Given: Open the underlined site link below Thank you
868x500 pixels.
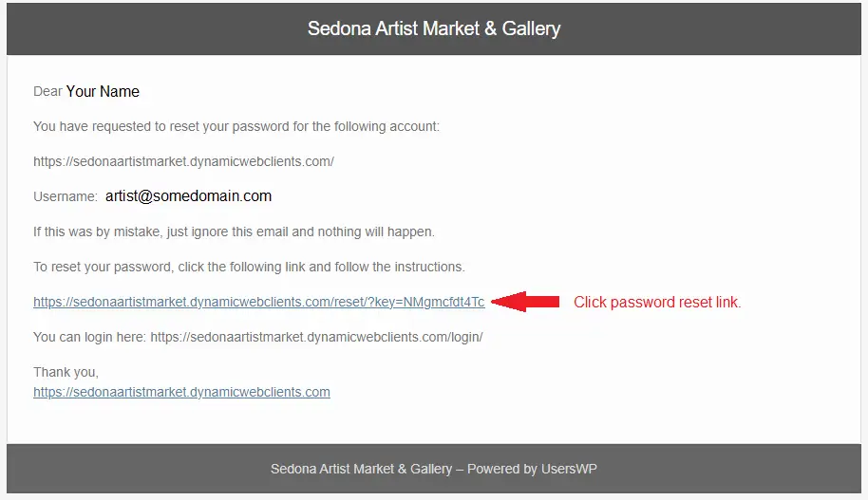Looking at the screenshot, I should coord(181,392).
